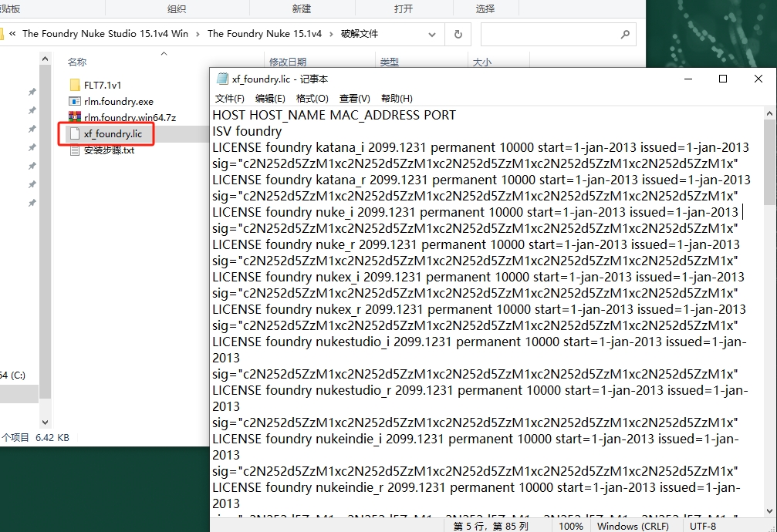Open the 格式(O) menu in Notepad
777x532 pixels.
(312, 98)
